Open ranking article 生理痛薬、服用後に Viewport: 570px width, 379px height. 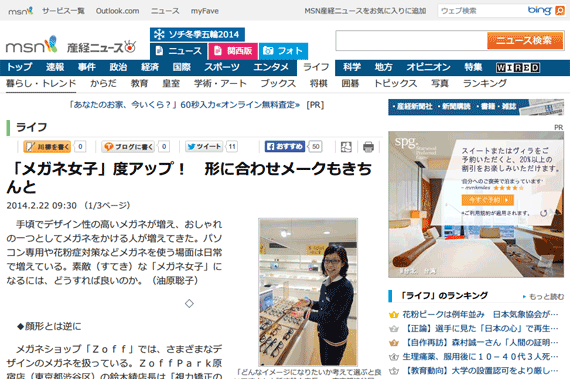tap(480, 357)
